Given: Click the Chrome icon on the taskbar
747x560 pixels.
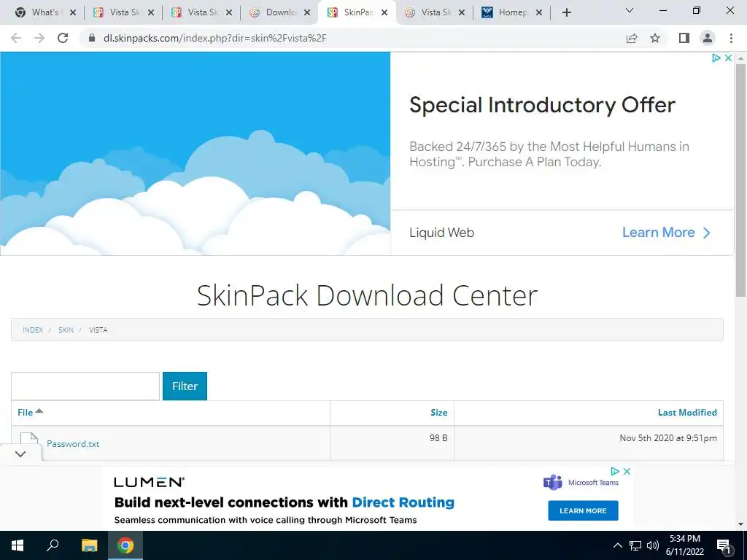Looking at the screenshot, I should (x=125, y=545).
